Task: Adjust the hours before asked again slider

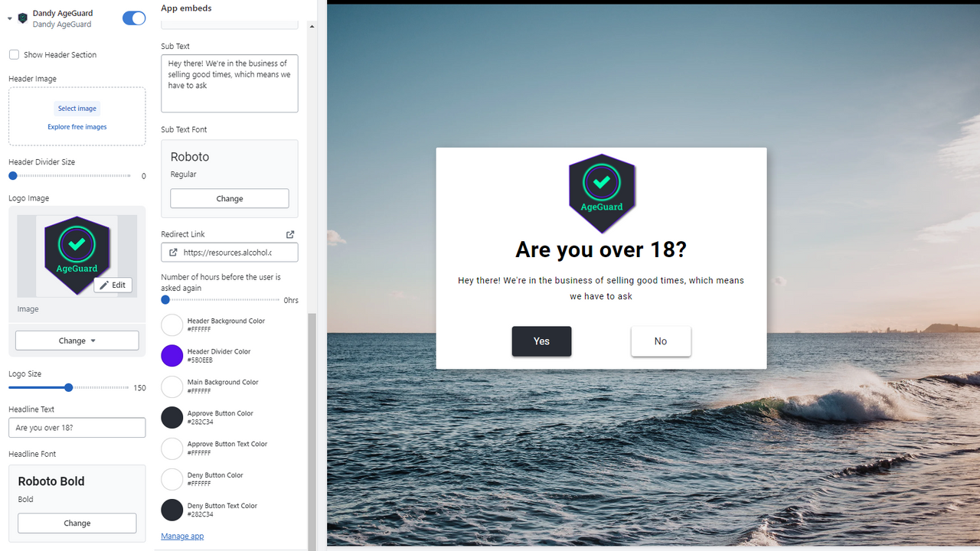Action: coord(165,300)
